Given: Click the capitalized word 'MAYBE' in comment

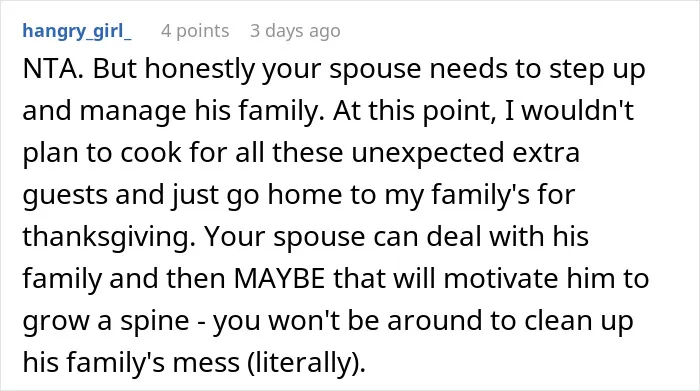Looking at the screenshot, I should pyautogui.click(x=279, y=279).
